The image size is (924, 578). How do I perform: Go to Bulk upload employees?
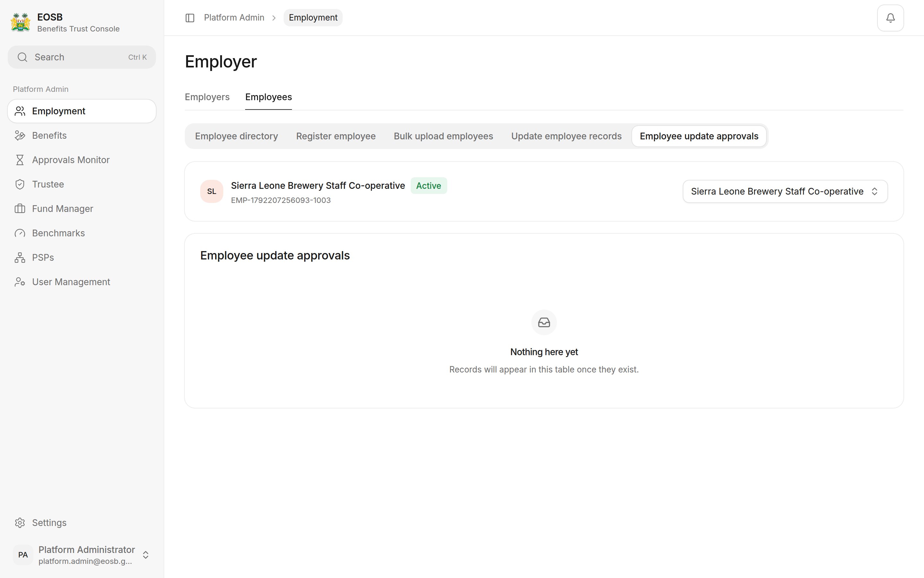coord(443,136)
